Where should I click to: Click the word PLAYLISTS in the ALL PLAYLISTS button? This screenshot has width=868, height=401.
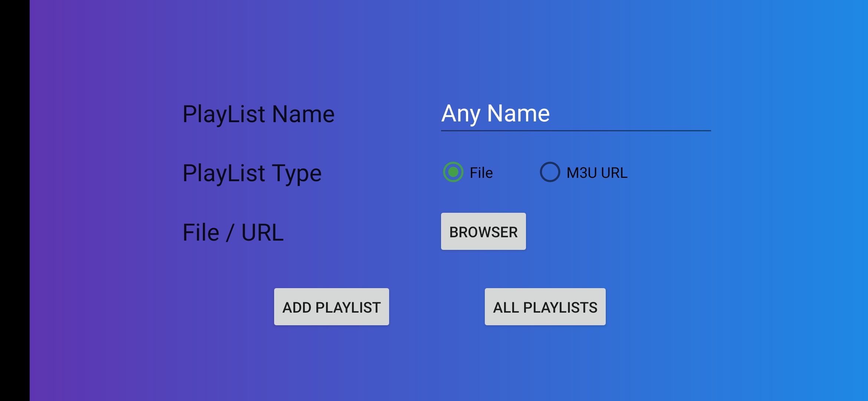560,307
